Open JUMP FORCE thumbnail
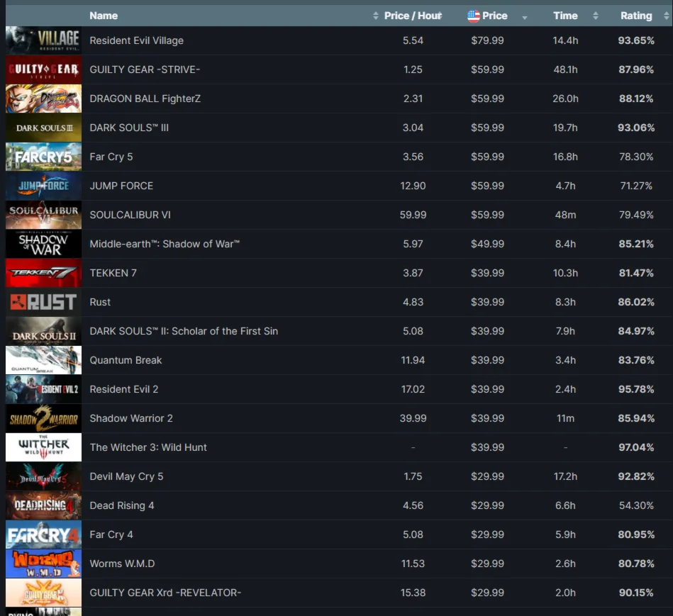This screenshot has width=673, height=616. (x=43, y=186)
